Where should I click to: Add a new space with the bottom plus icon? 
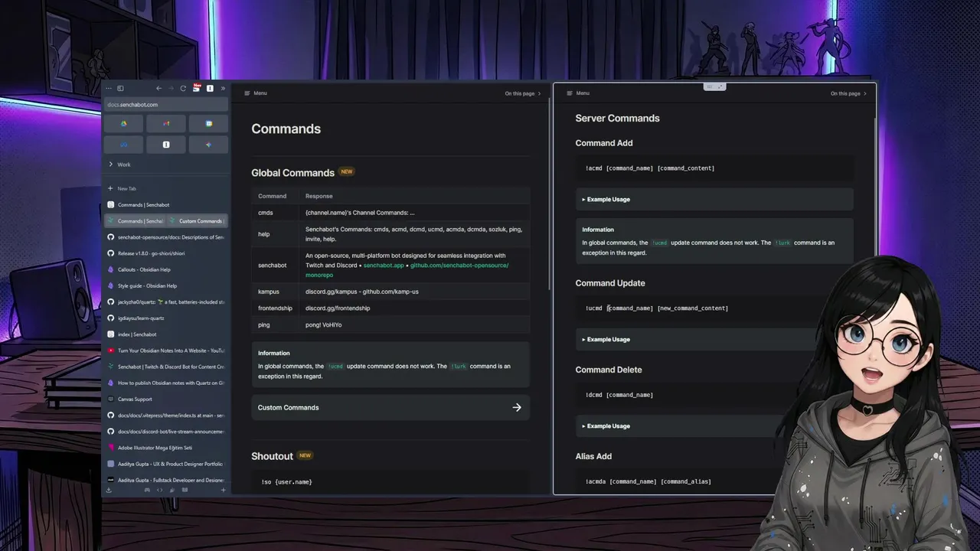click(x=224, y=490)
